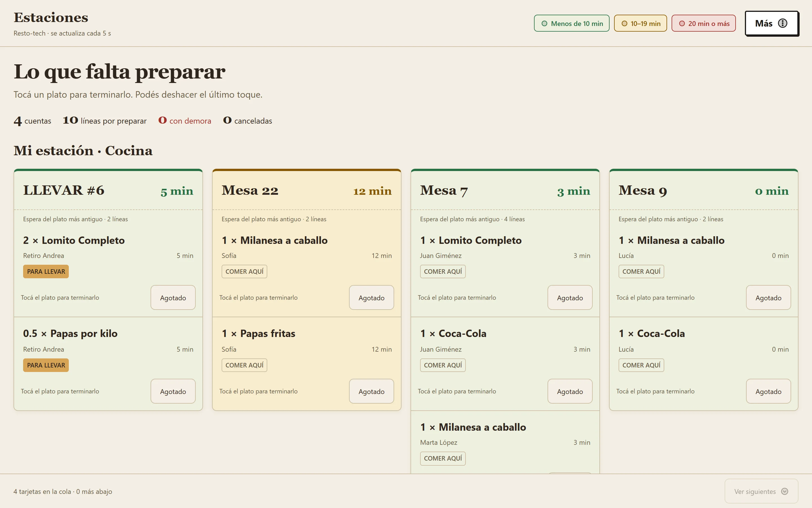
Task: Mark Mesa 7 Lomito Completo as Agotado
Action: click(570, 298)
